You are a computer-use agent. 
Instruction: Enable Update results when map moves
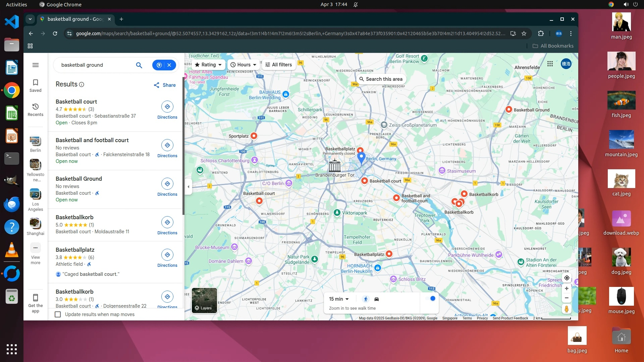tap(58, 314)
